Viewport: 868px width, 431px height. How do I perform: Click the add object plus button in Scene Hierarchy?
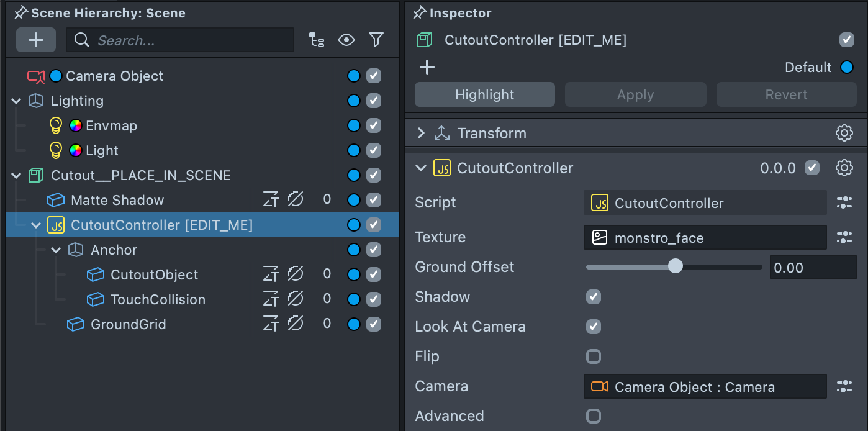click(36, 40)
